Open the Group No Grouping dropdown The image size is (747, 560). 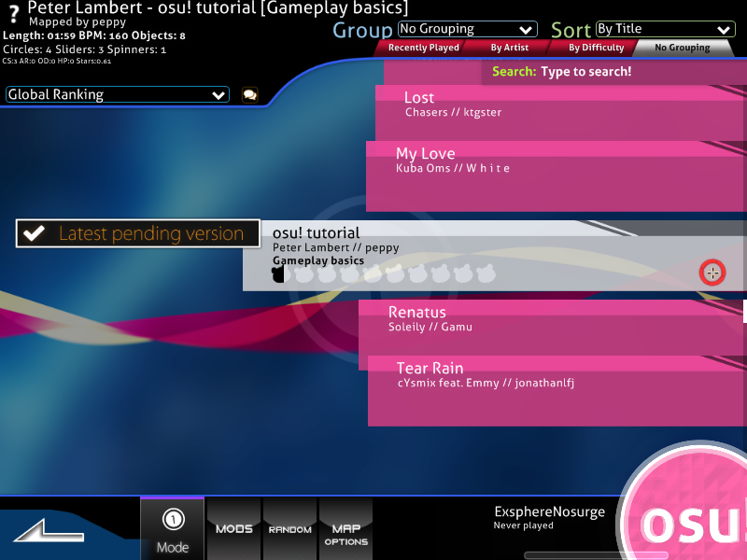[x=467, y=28]
